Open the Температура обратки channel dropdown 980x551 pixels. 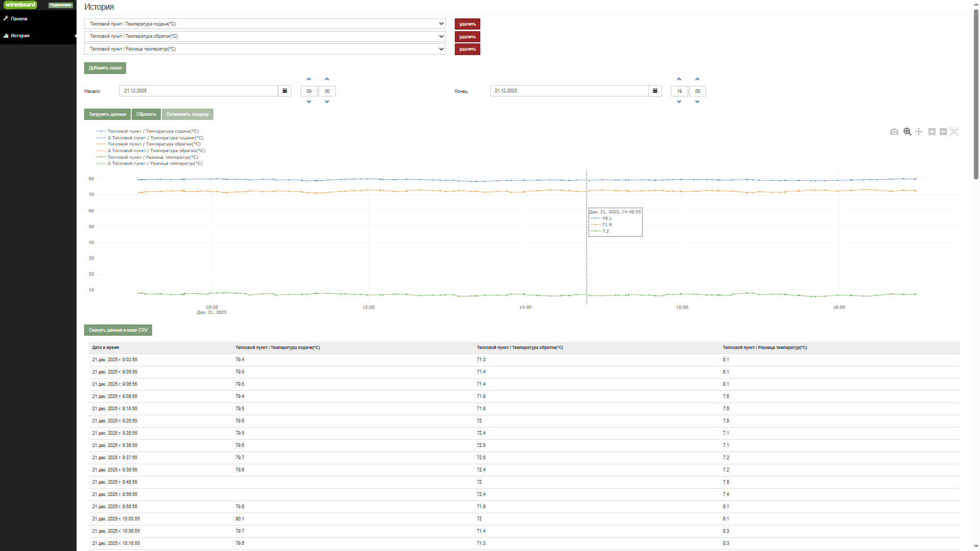265,36
